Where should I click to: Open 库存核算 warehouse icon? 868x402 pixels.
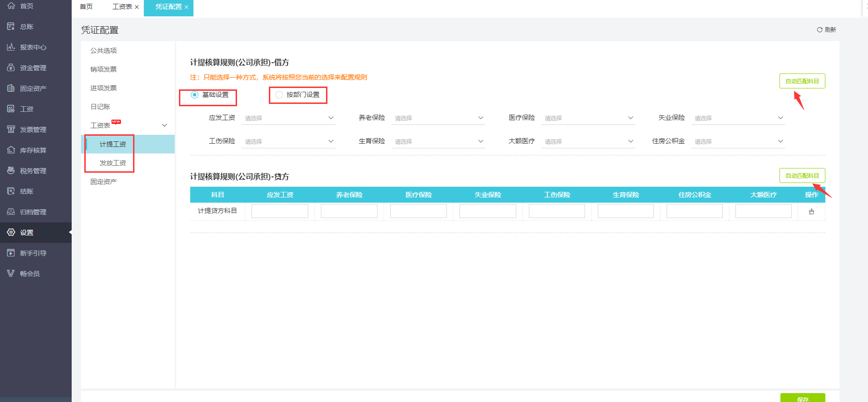[11, 150]
